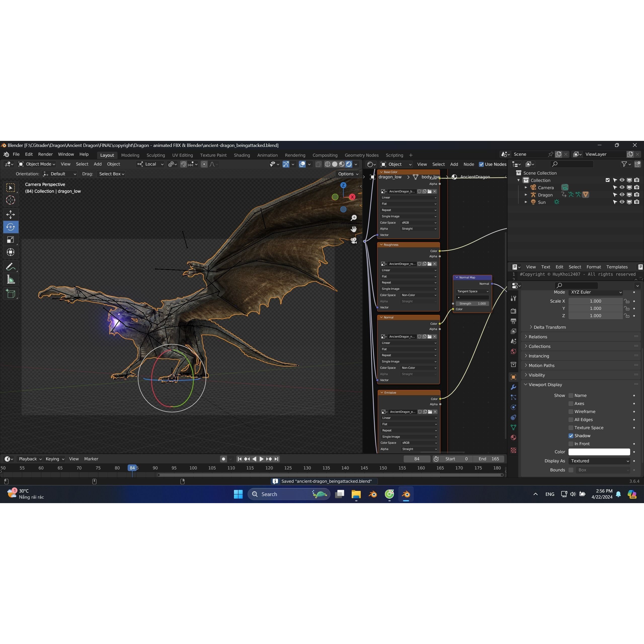
Task: Activate the Scale tool
Action: click(x=11, y=239)
